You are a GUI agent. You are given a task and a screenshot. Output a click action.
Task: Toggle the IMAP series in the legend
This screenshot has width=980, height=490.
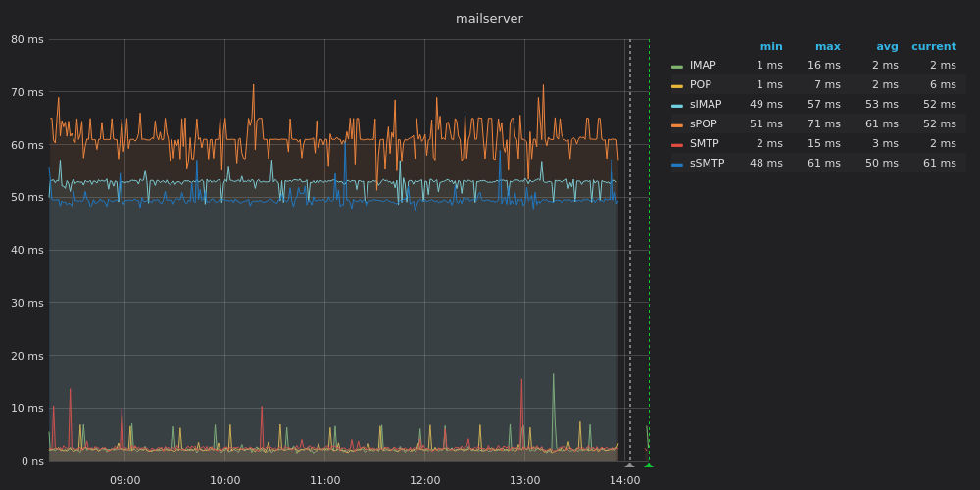pos(703,65)
